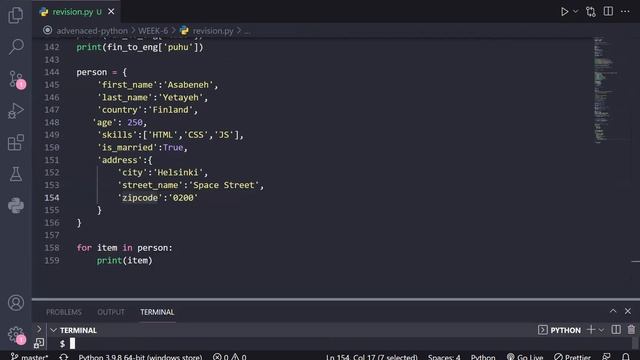The height and width of the screenshot is (360, 640).
Task: Click the Prettier status item
Action: [x=572, y=357]
